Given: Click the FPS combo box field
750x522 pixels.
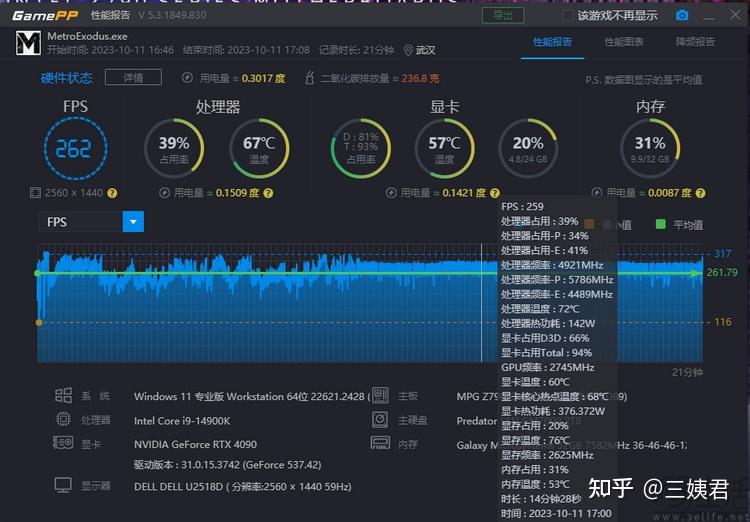Looking at the screenshot, I should [x=91, y=222].
